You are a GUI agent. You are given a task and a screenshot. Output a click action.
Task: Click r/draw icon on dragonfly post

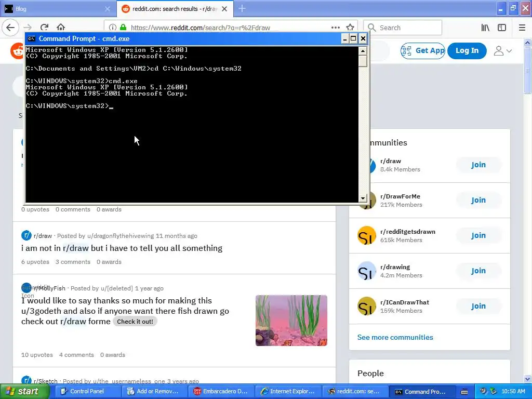pos(26,235)
